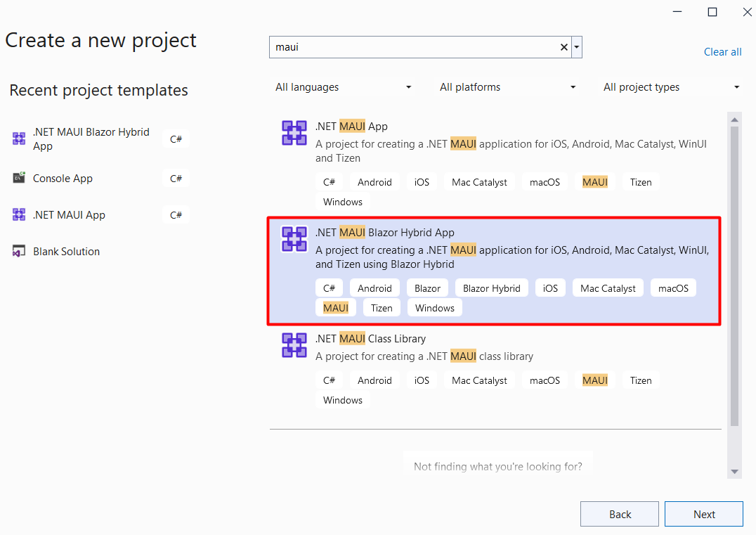Click Not finding what you're looking for
Screen dimensions: 756x535
[x=497, y=466]
